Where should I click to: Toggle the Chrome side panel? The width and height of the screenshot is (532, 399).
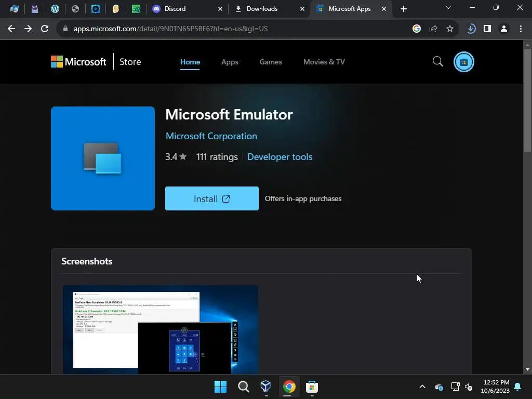(487, 29)
